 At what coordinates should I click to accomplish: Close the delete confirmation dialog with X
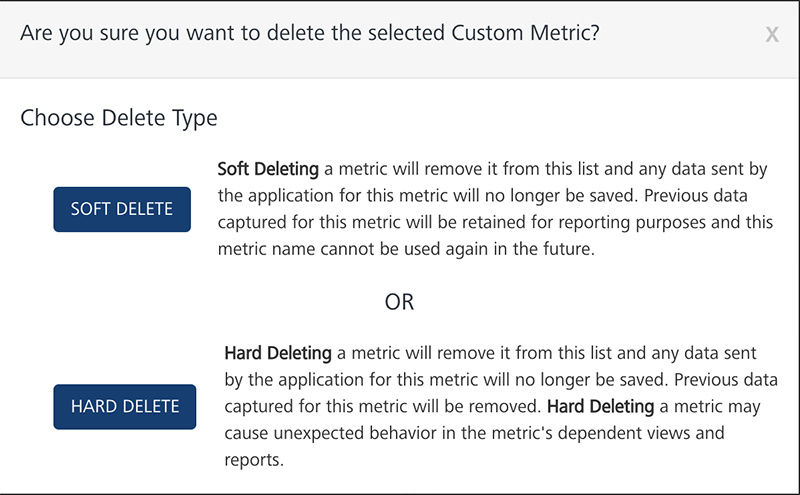coord(772,35)
